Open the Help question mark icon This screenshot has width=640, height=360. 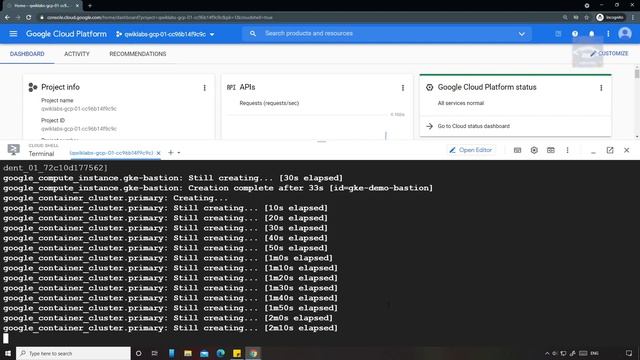pyautogui.click(x=575, y=34)
